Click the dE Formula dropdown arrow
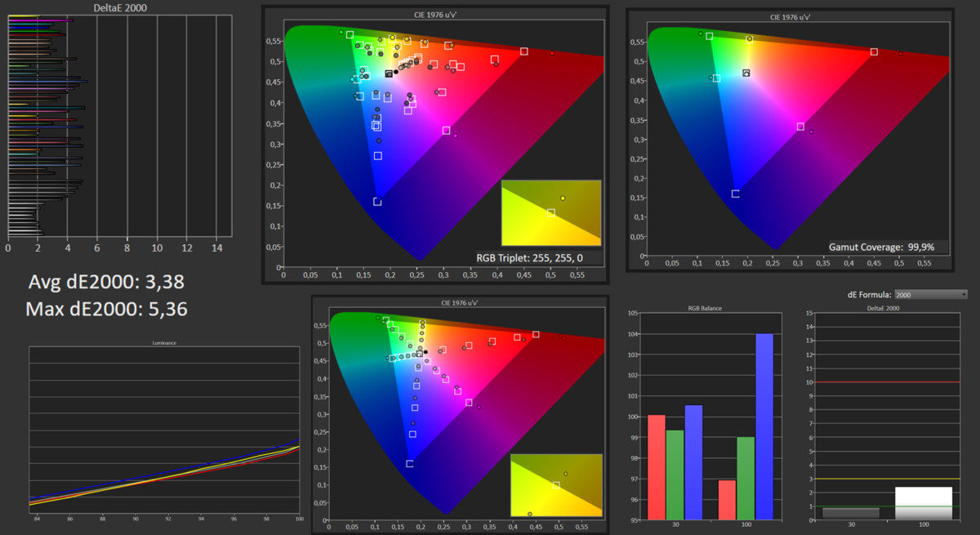 pyautogui.click(x=963, y=294)
